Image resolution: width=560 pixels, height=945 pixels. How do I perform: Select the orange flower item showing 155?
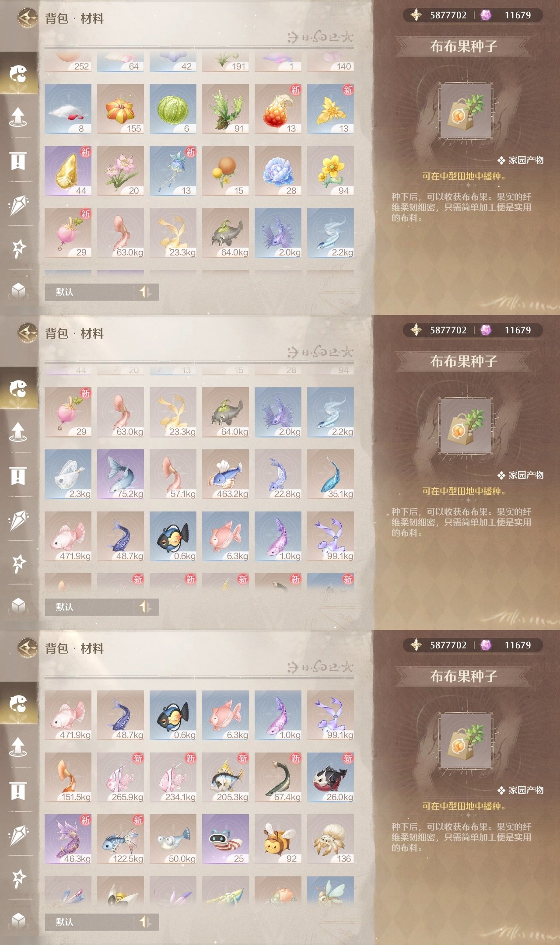(x=120, y=109)
